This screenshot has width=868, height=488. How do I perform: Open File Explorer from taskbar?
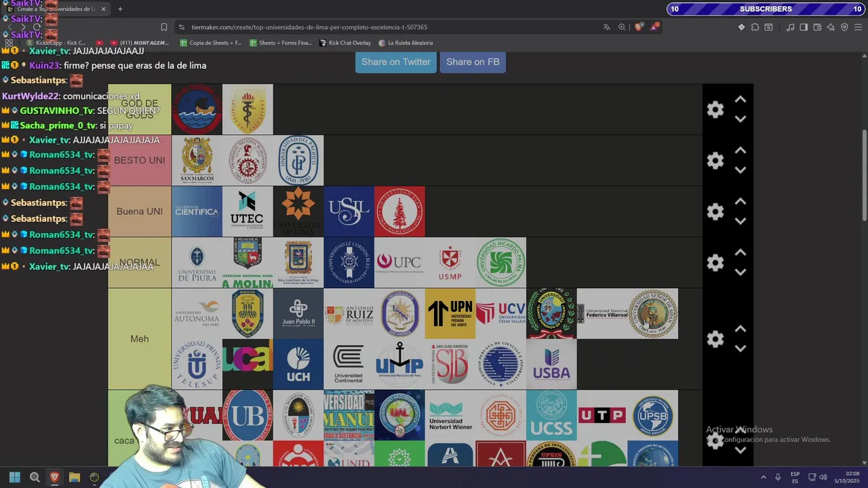click(75, 477)
